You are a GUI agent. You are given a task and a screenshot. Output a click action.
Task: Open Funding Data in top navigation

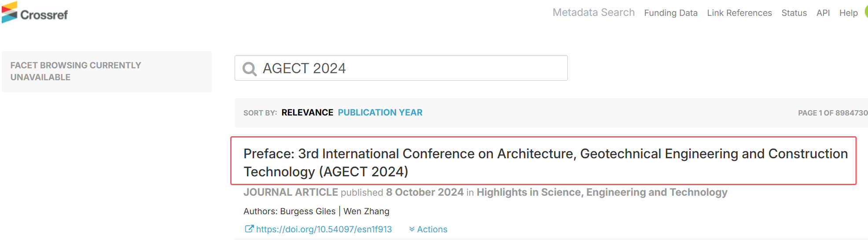click(671, 13)
